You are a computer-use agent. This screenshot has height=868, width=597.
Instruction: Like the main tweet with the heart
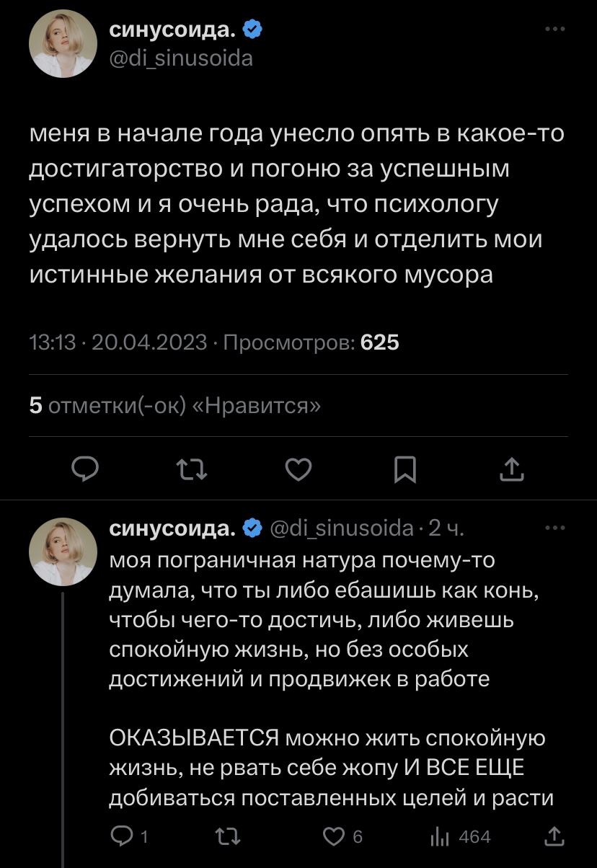[x=298, y=470]
